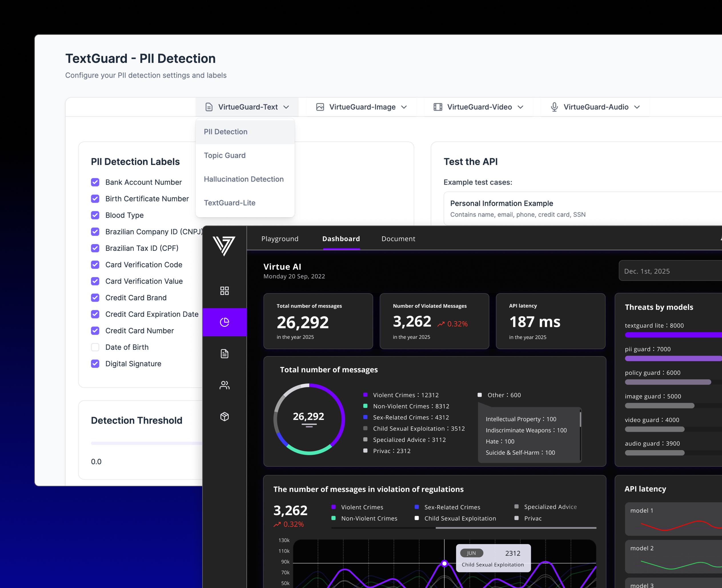Screen dimensions: 722x588
Task: Open the cube package icon in sidebar
Action: 224,416
